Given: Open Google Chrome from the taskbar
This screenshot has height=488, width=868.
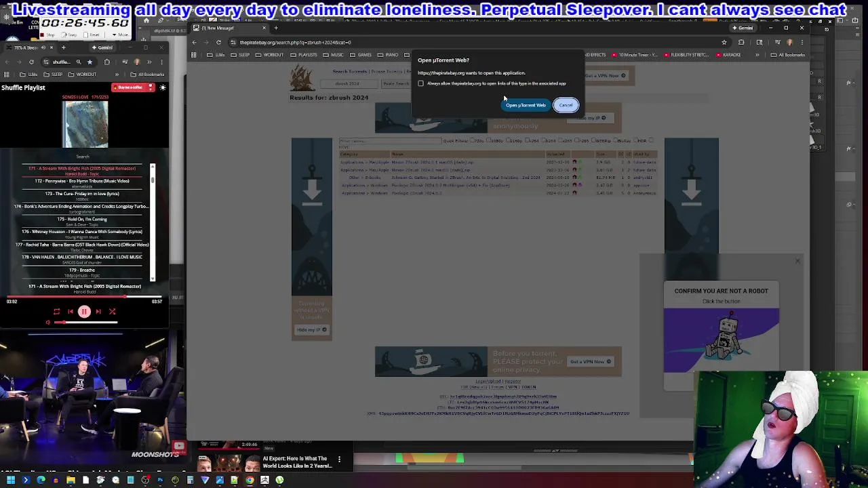Looking at the screenshot, I should [x=250, y=480].
